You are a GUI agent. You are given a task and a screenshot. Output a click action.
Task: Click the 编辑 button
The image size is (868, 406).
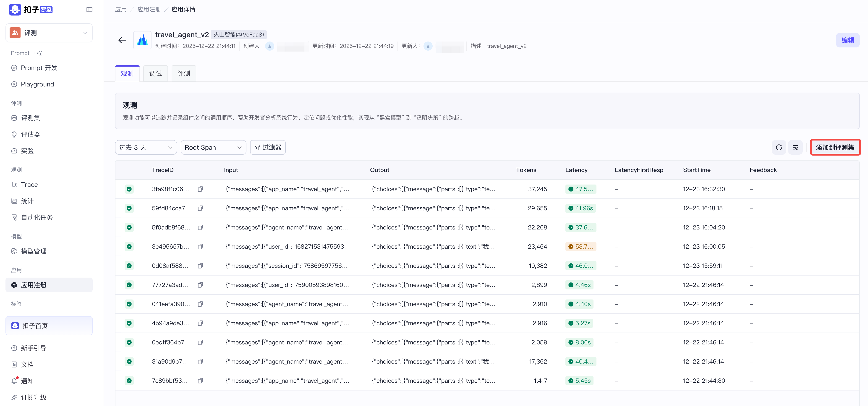tap(847, 40)
